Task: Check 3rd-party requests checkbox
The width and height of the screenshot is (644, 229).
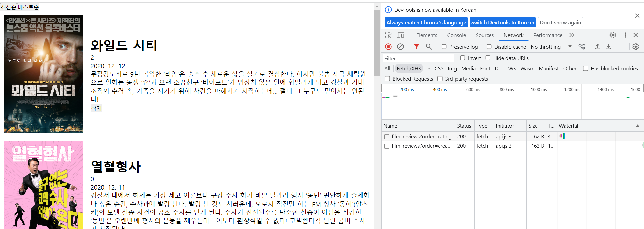Action: tap(440, 79)
